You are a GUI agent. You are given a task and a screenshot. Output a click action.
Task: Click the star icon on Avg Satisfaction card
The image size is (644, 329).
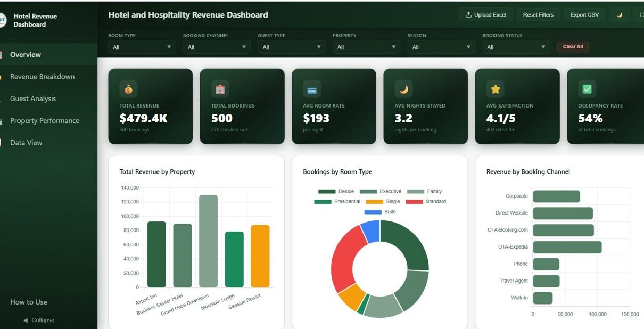point(495,89)
